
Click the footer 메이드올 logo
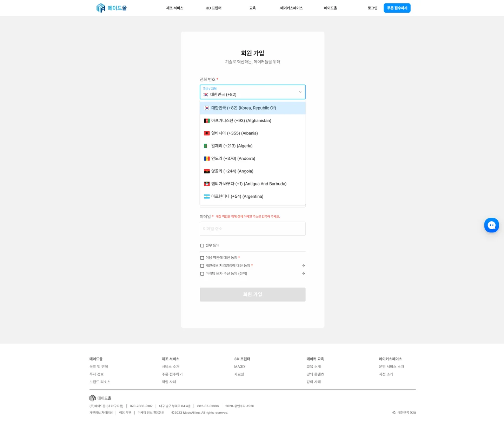coord(100,398)
